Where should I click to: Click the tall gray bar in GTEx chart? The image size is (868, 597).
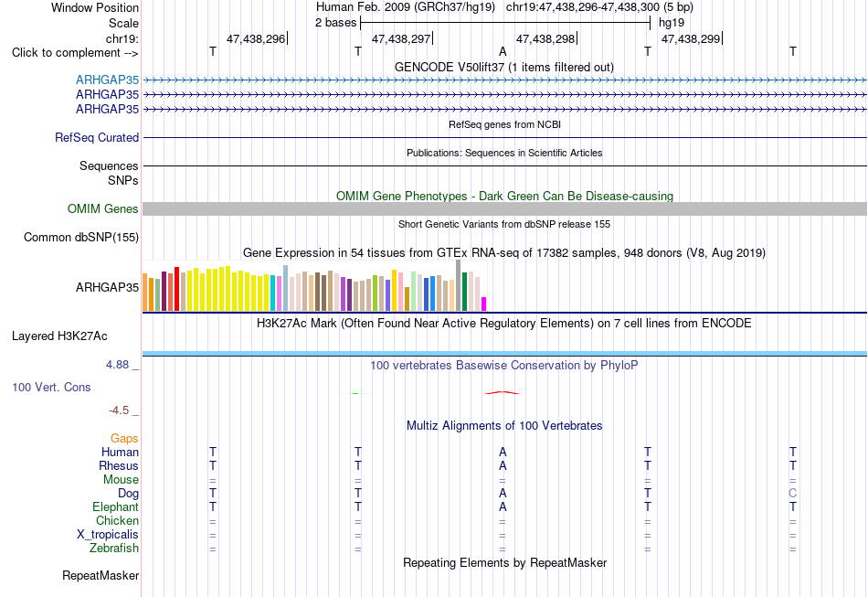[459, 285]
